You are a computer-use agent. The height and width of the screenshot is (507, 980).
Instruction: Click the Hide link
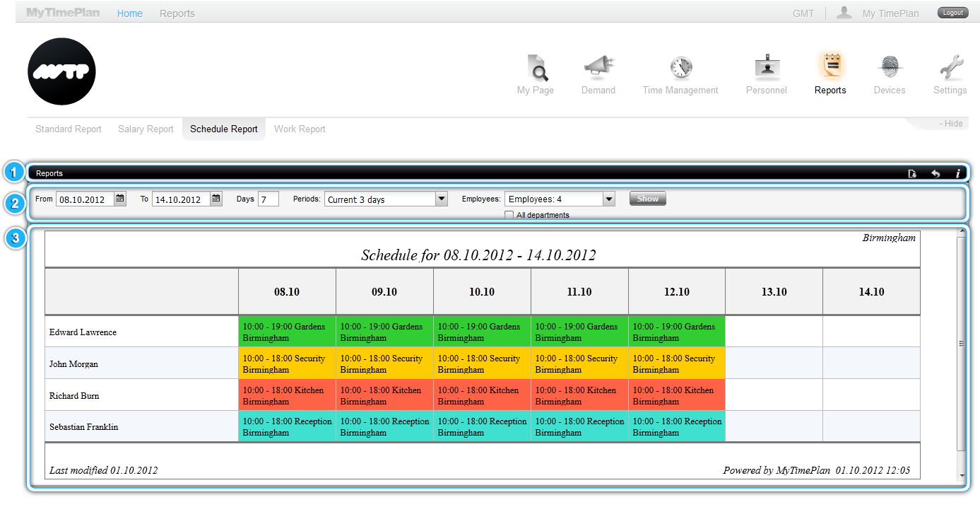(x=951, y=124)
